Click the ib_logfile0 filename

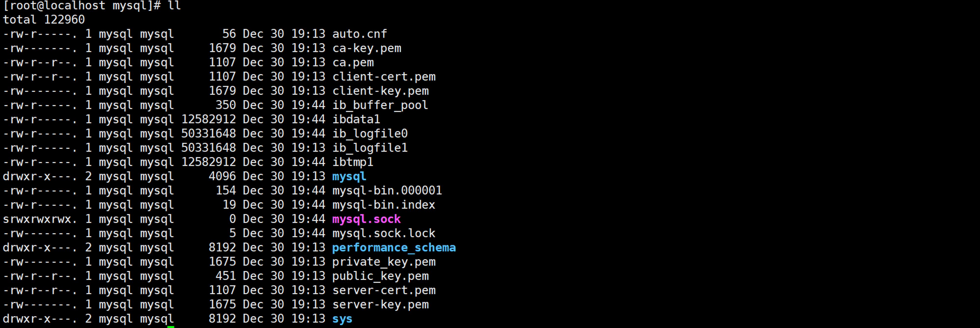[x=370, y=134]
